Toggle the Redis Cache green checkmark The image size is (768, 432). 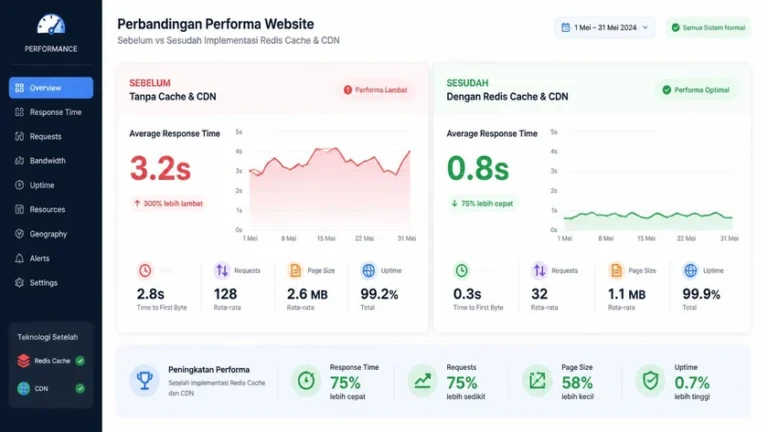point(80,361)
